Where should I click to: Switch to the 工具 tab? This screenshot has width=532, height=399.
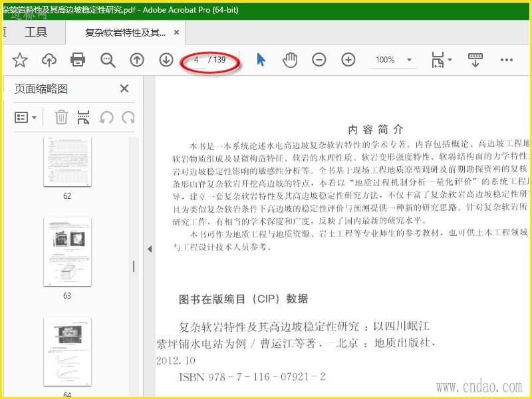36,32
